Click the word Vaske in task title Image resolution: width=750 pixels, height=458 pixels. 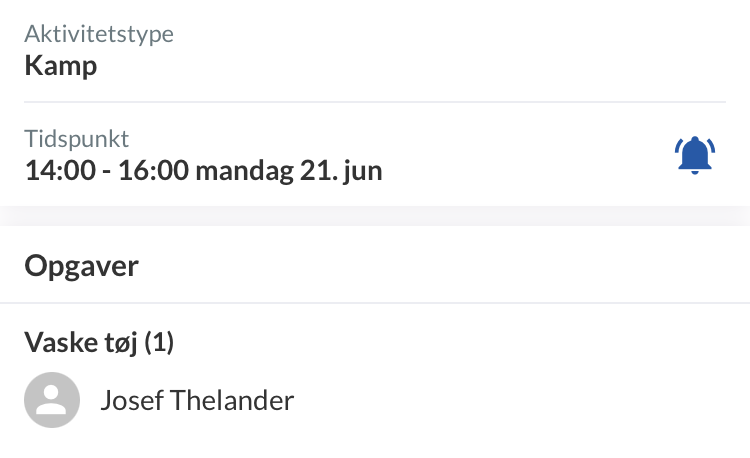click(x=58, y=343)
